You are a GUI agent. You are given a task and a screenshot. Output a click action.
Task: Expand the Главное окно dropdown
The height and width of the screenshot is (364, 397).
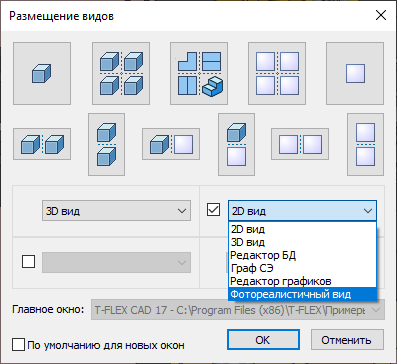[x=238, y=310]
